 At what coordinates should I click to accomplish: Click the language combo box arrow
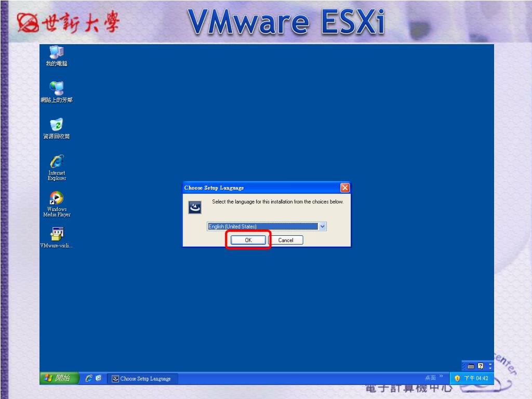pyautogui.click(x=322, y=227)
